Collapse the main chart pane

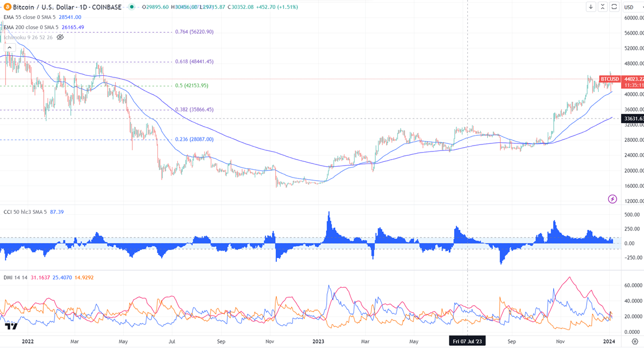602,6
